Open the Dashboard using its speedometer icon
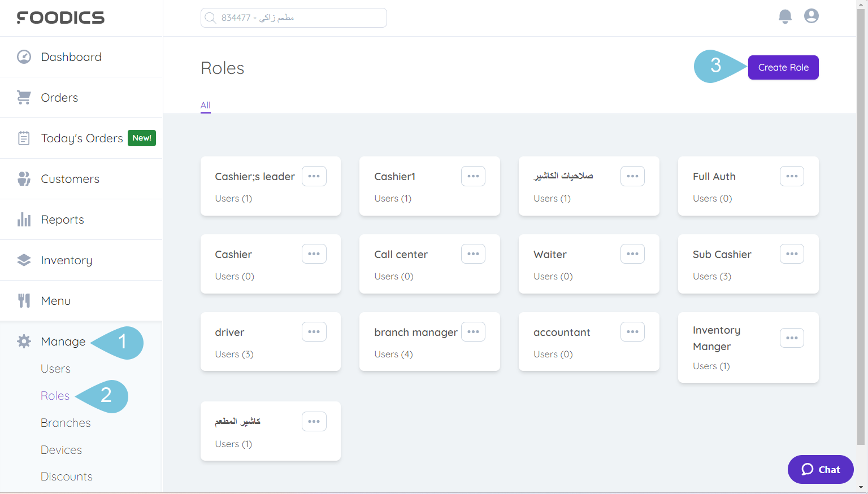The height and width of the screenshot is (494, 868). 24,56
